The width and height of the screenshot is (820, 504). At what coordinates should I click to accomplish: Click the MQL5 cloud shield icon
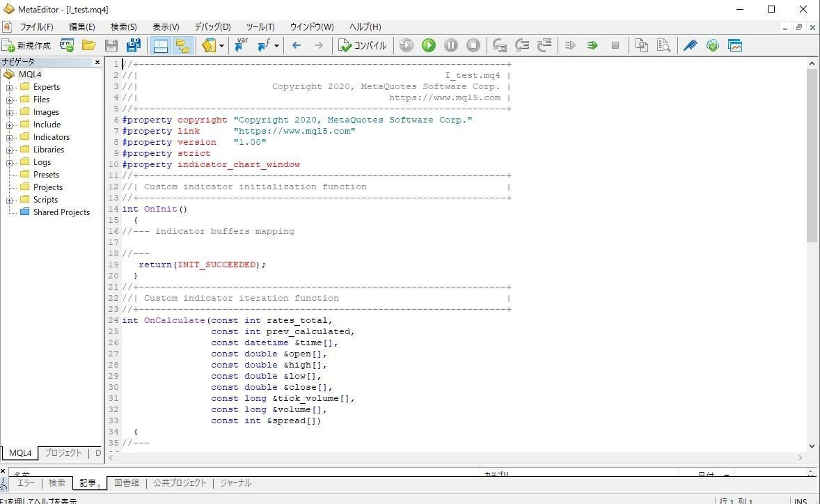pyautogui.click(x=712, y=45)
